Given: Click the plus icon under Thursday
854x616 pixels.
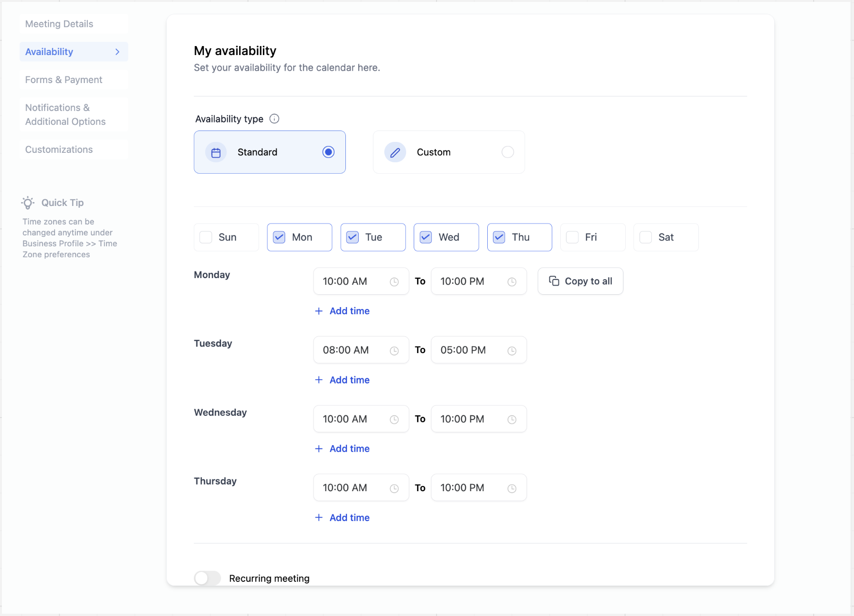Looking at the screenshot, I should pyautogui.click(x=319, y=518).
